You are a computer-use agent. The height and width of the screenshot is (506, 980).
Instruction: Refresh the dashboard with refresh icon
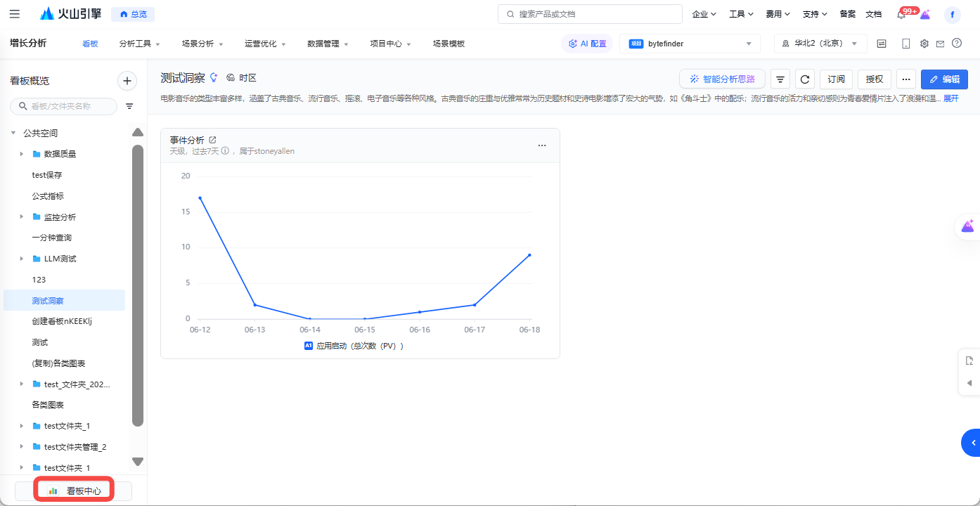point(805,79)
